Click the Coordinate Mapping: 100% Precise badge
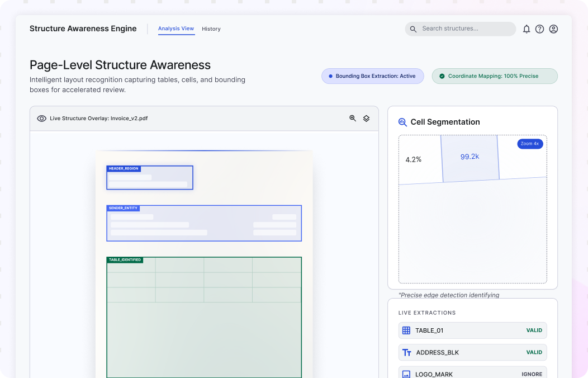Viewport: 588px width, 378px height. (495, 76)
